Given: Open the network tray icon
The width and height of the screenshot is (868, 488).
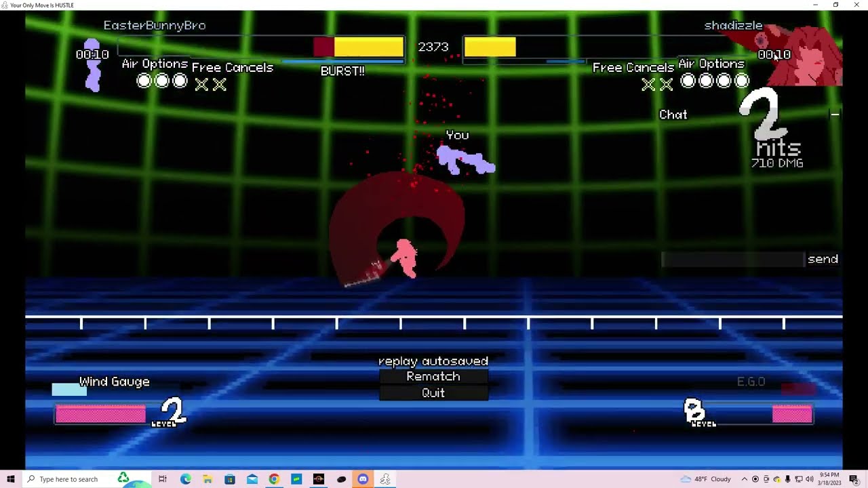Looking at the screenshot, I should (x=799, y=479).
